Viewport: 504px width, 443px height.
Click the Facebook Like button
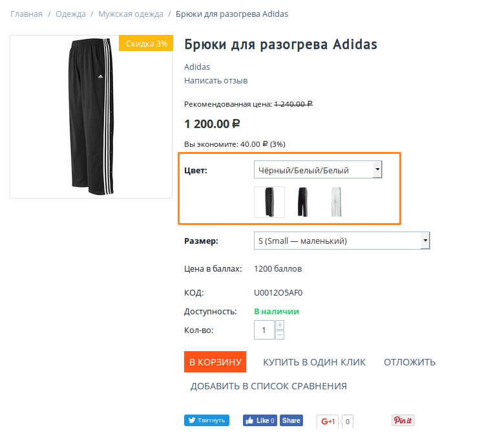(x=260, y=420)
